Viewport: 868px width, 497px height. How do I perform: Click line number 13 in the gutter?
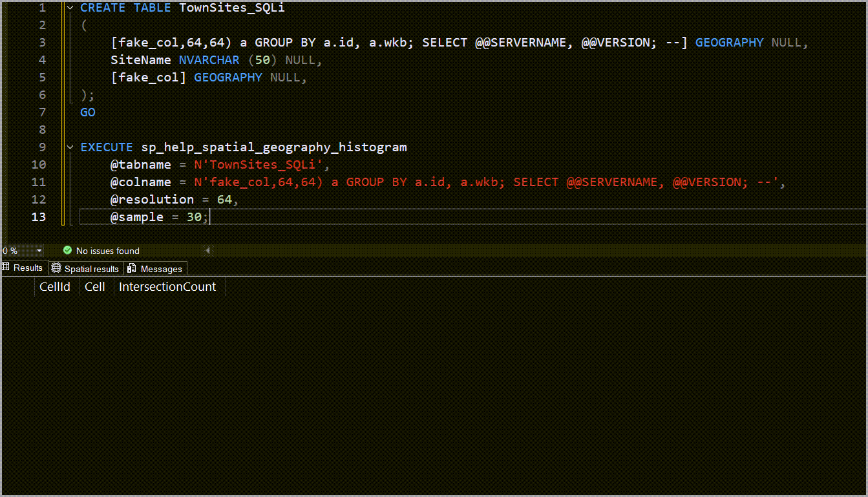(39, 217)
